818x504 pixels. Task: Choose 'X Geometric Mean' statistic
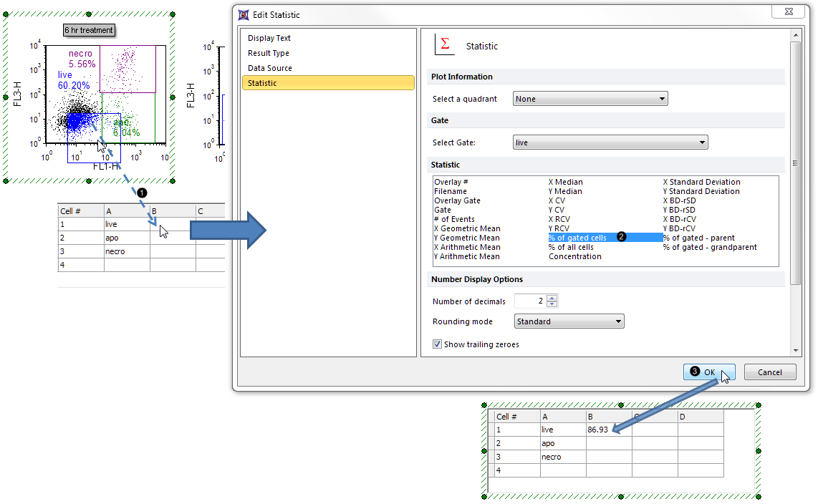point(467,228)
